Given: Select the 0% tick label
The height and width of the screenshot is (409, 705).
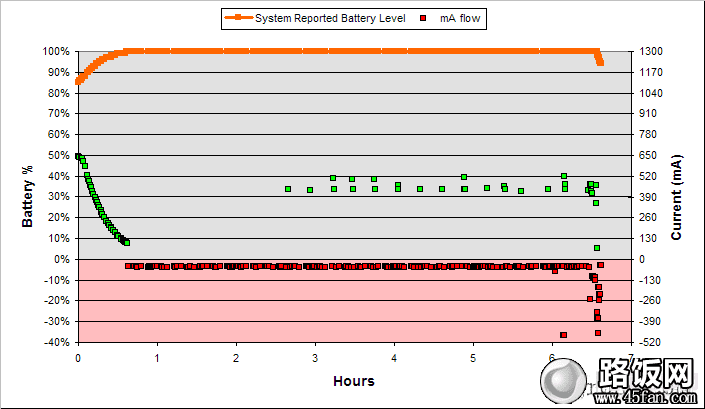Looking at the screenshot, I should pos(62,259).
